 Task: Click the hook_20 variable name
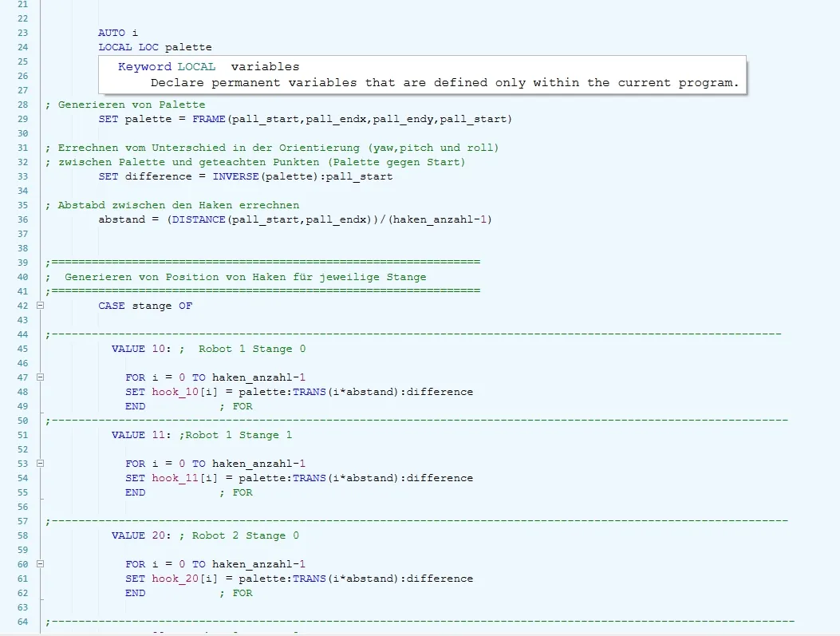(175, 579)
